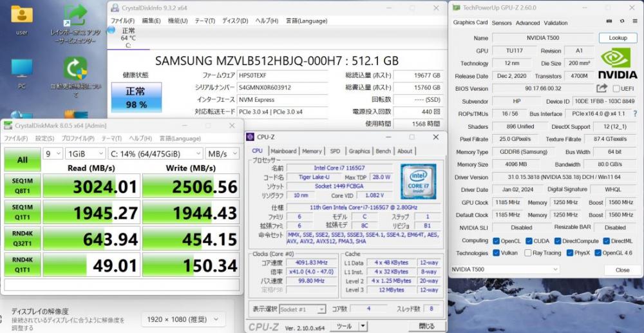This screenshot has width=644, height=333.
Task: Toggle OpenCL checkbox
Action: click(496, 241)
